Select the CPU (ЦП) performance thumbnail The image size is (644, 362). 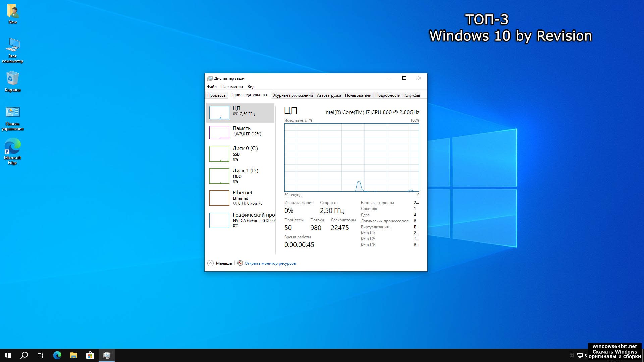click(240, 113)
